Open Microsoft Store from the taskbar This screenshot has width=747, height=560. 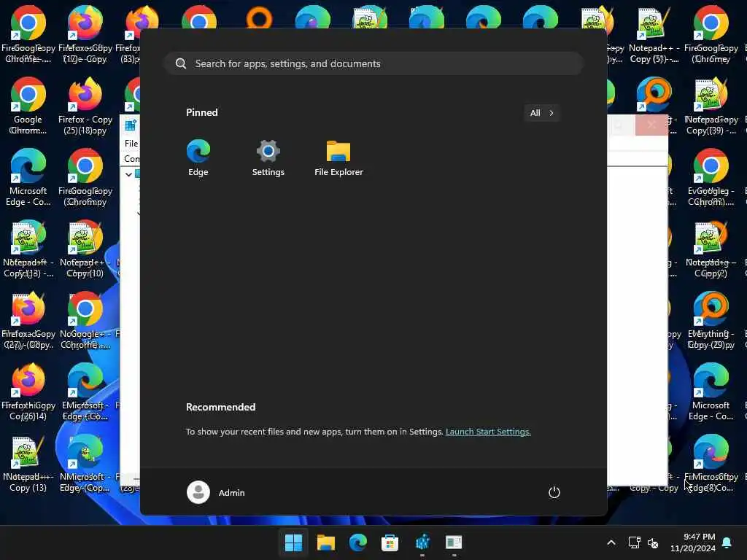[390, 542]
